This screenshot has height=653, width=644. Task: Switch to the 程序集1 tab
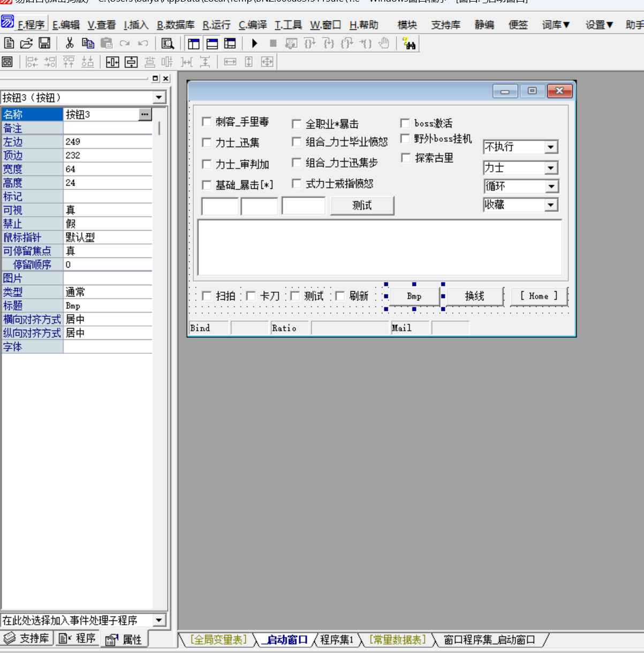click(337, 640)
